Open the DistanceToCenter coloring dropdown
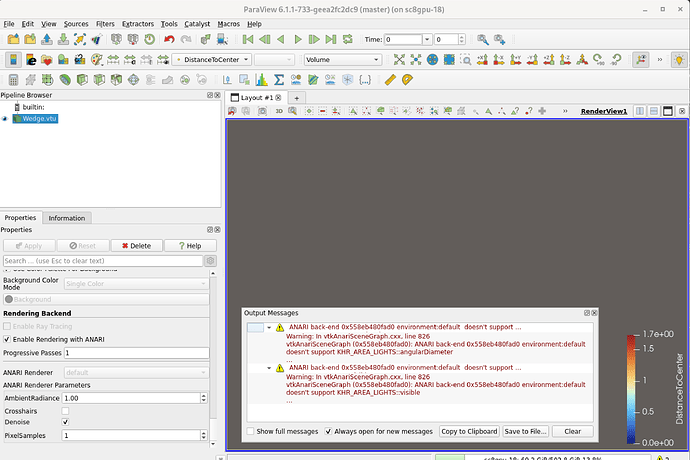This screenshot has width=690, height=460. coord(212,59)
